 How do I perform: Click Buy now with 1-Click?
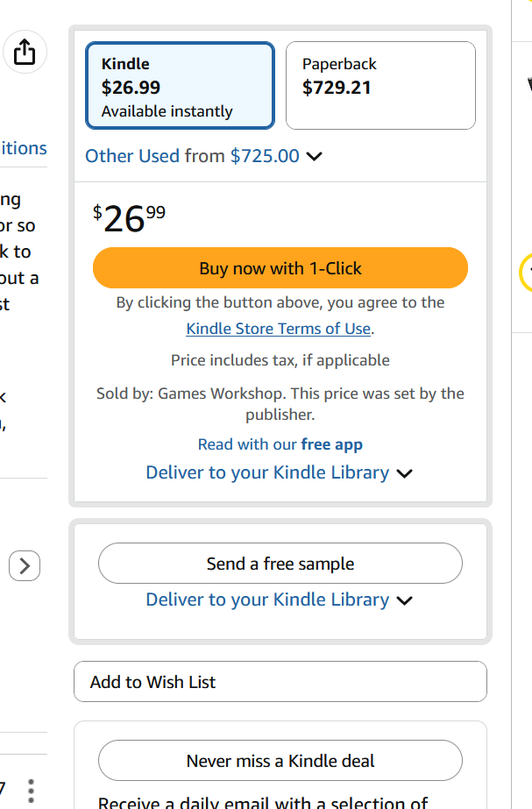coord(280,268)
